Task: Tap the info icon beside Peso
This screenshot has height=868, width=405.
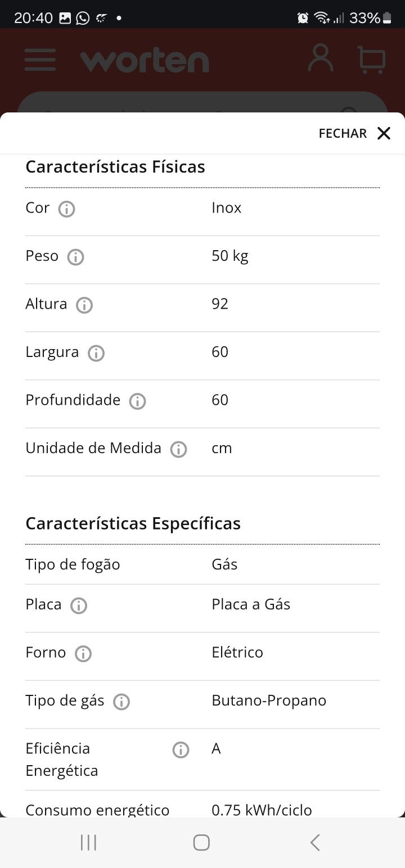Action: click(75, 257)
